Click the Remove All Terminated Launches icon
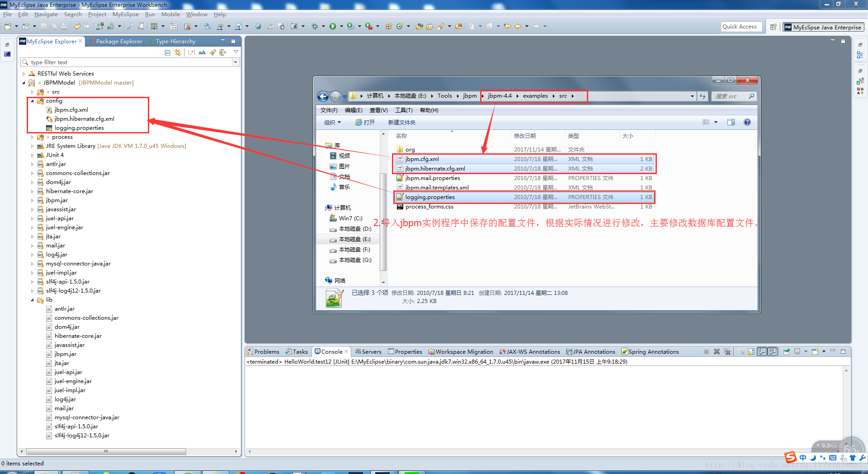 727,351
